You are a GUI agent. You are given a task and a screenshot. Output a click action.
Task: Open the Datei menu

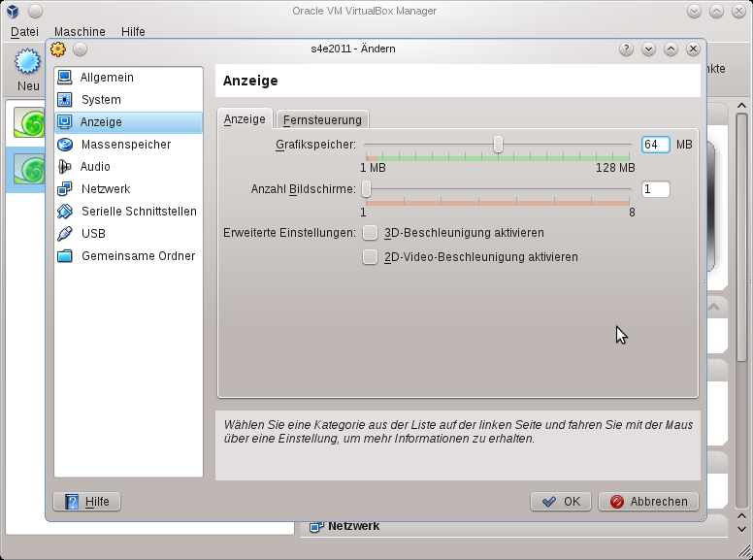click(x=24, y=32)
